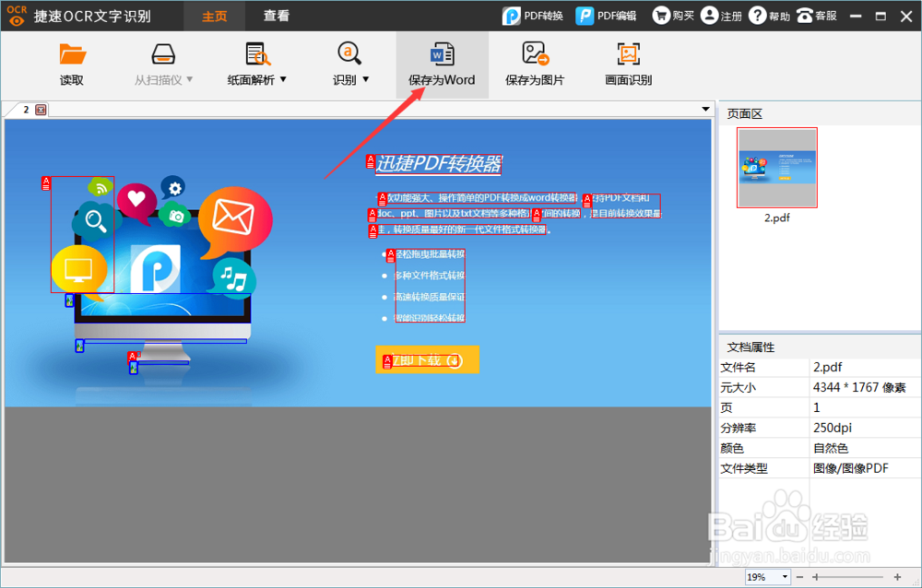
Task: Click the yellow 立即下载 button in page
Action: [x=428, y=359]
